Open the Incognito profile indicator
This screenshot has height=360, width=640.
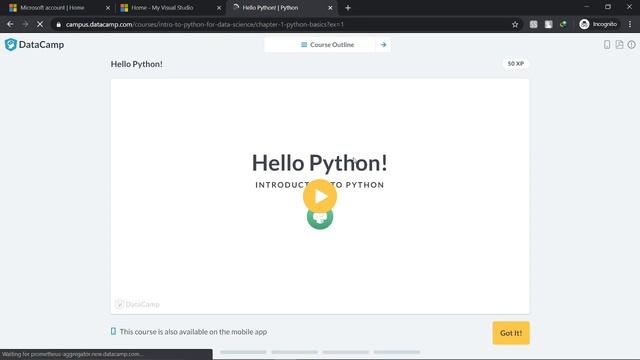pos(598,24)
